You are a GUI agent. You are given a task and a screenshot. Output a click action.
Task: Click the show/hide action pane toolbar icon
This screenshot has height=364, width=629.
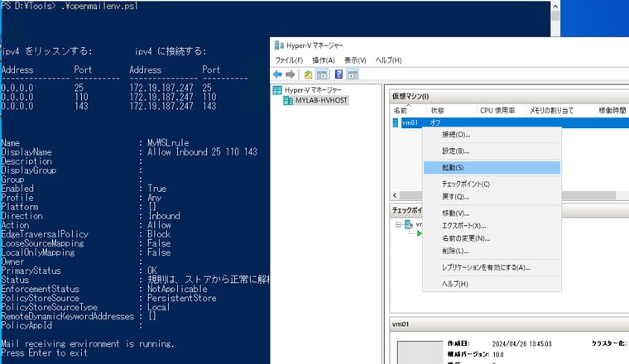(353, 74)
